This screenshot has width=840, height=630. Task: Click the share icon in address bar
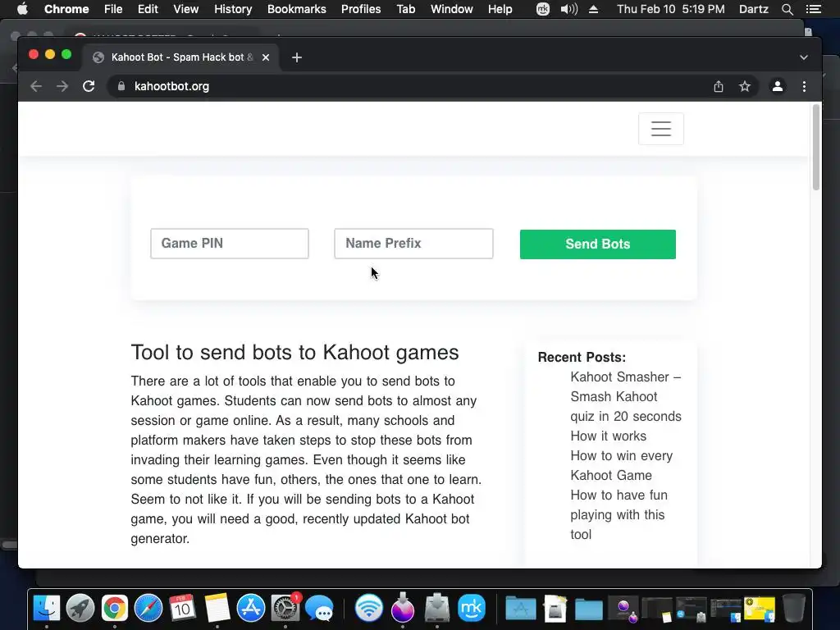coord(719,86)
